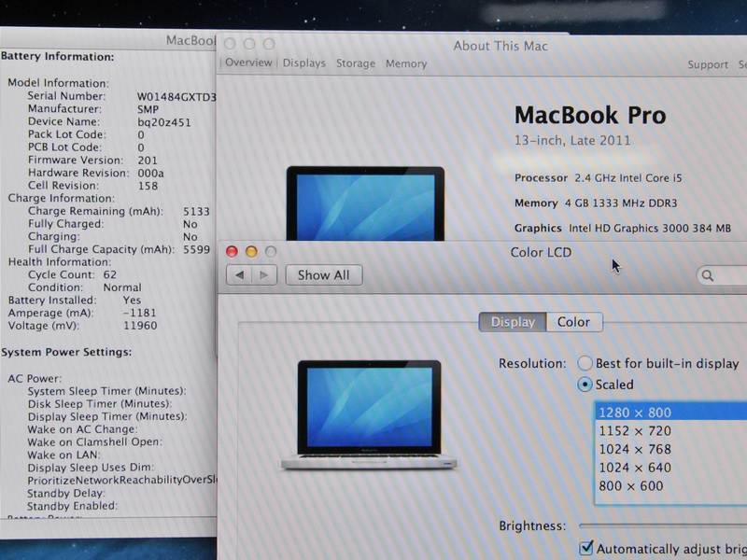Click the Wake on LAN row
The image size is (747, 560).
(63, 455)
